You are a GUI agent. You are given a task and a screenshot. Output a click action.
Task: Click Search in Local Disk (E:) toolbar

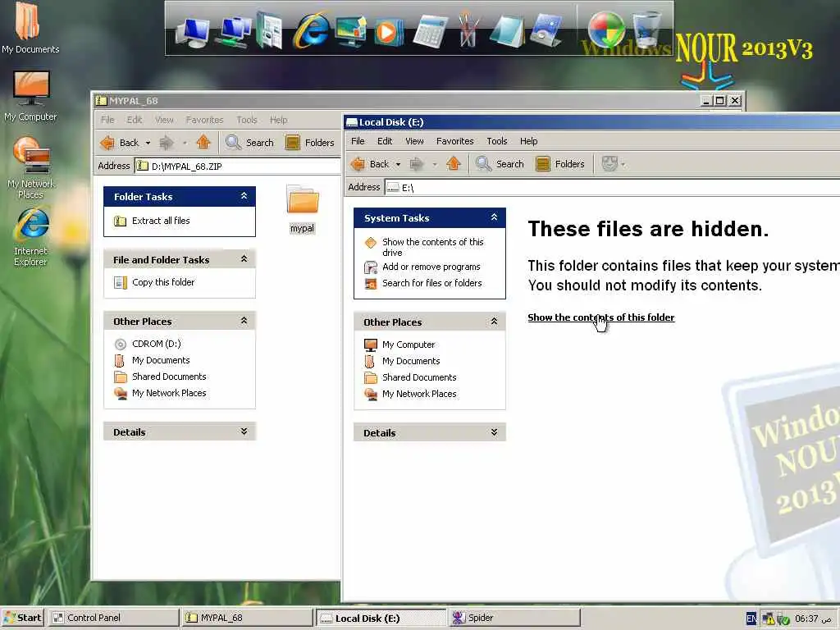point(500,164)
